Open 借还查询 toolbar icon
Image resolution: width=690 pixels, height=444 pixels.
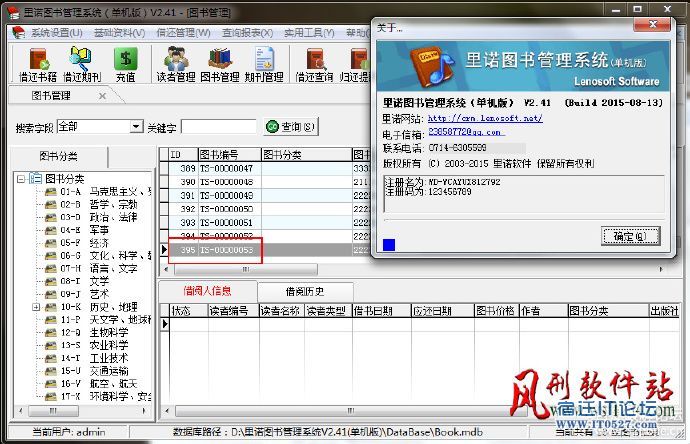pos(314,65)
